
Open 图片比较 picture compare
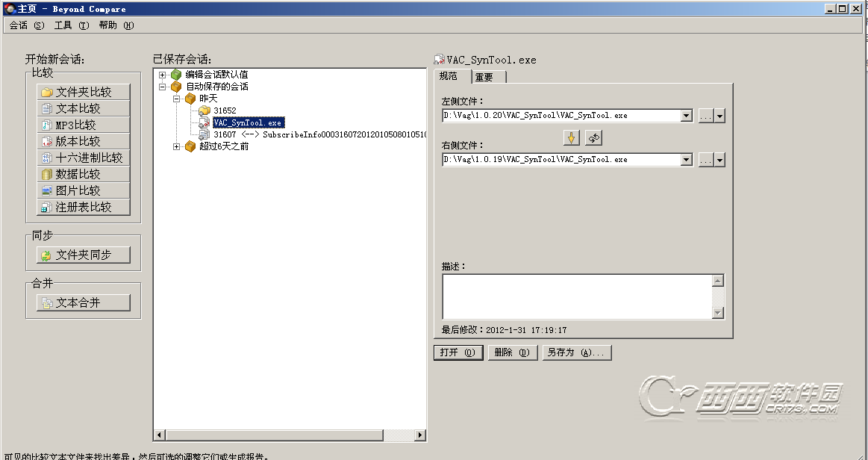(84, 190)
